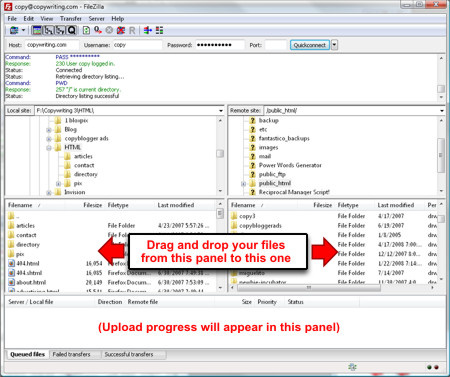Click the images remote folder icon
Image resolution: width=450 pixels, height=377 pixels.
coord(252,147)
